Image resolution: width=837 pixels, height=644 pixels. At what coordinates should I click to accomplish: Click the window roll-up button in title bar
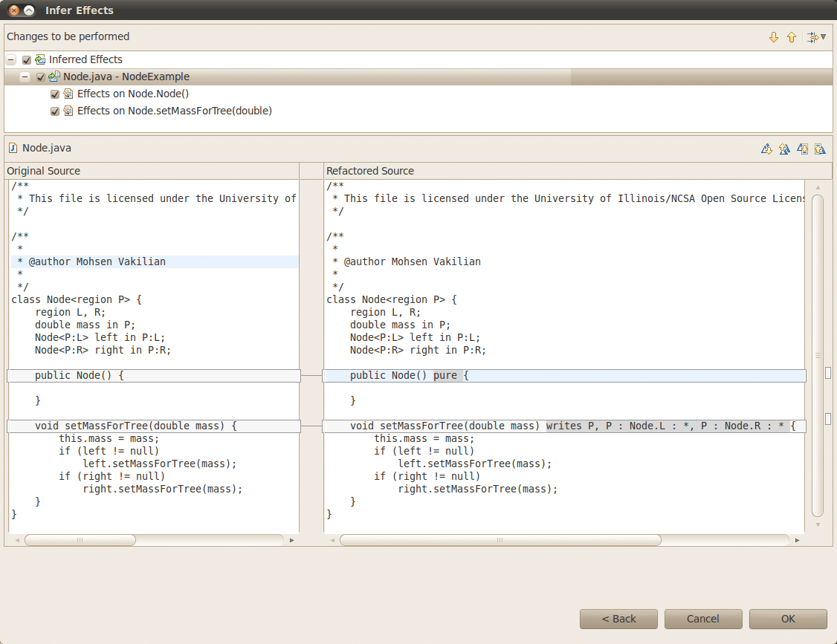coord(29,10)
